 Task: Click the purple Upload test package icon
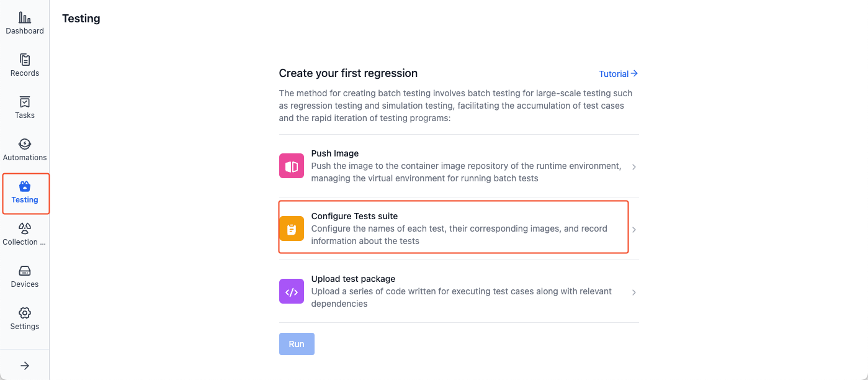pyautogui.click(x=292, y=291)
